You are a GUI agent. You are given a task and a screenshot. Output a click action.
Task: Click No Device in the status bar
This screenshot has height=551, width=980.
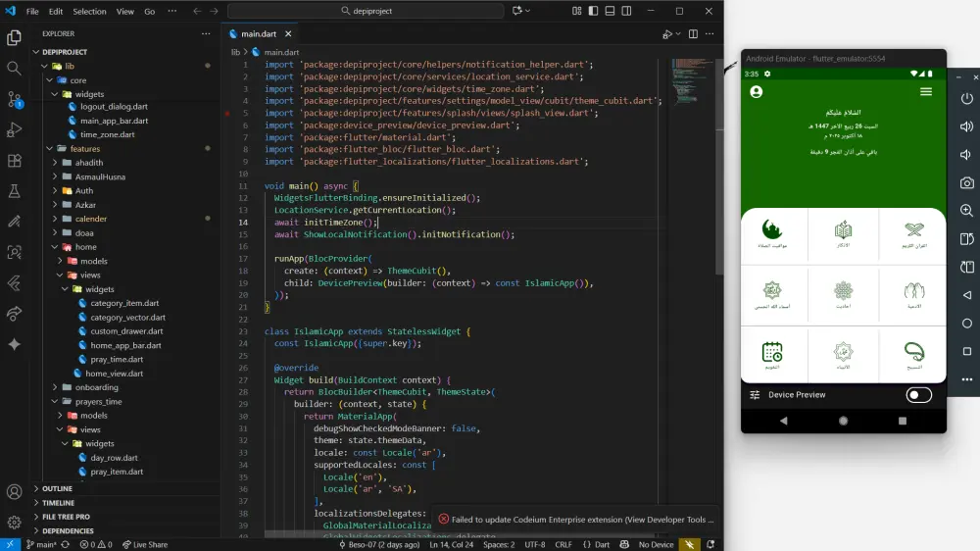(x=655, y=544)
